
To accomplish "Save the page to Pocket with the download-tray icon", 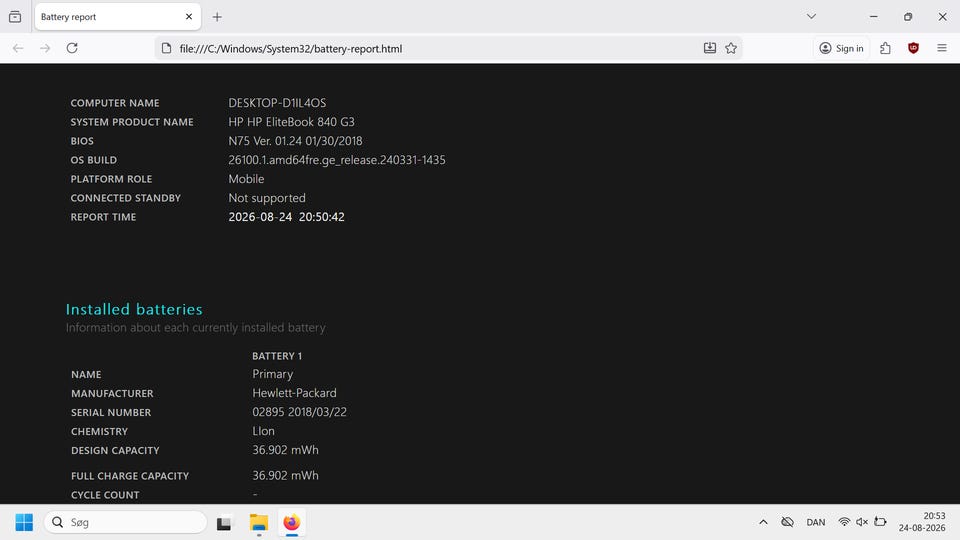I will [x=710, y=48].
